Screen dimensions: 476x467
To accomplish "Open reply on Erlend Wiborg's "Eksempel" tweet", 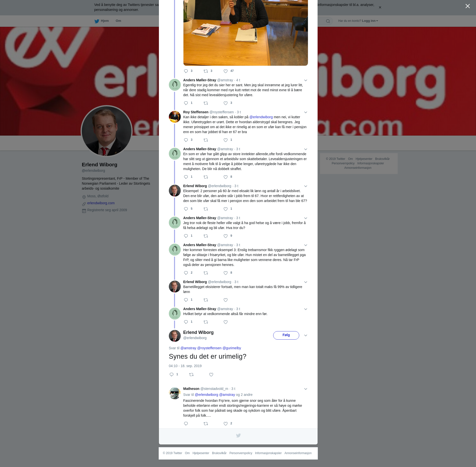I will pos(186,209).
